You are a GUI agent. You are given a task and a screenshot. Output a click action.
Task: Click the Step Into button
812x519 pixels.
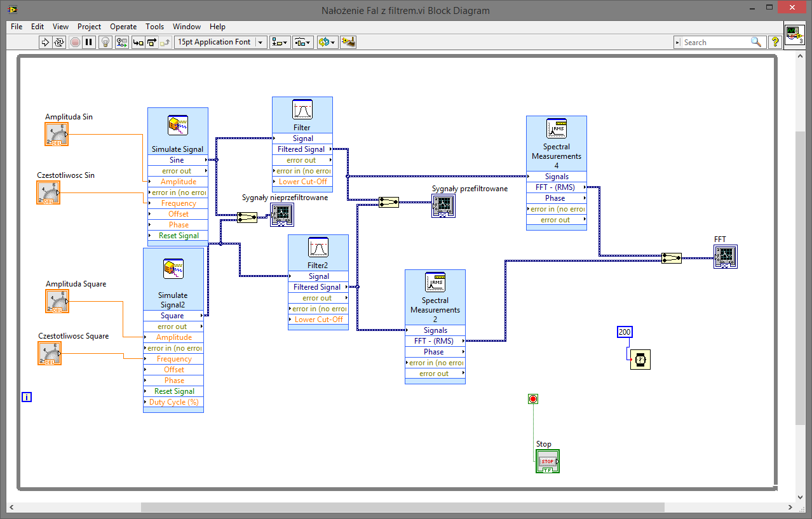click(138, 43)
